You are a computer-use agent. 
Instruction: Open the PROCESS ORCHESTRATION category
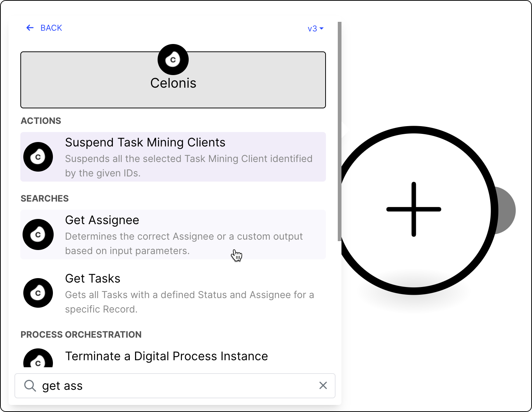pyautogui.click(x=81, y=334)
